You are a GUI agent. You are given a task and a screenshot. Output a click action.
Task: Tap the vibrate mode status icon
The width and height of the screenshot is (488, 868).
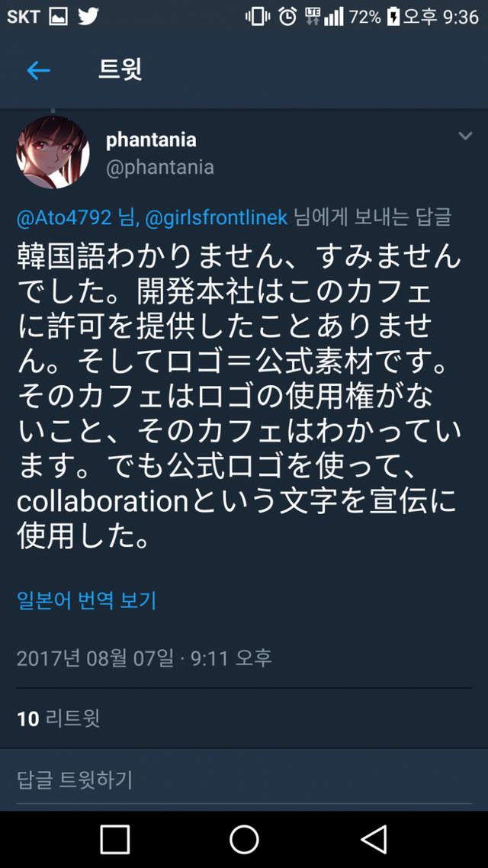pos(258,17)
